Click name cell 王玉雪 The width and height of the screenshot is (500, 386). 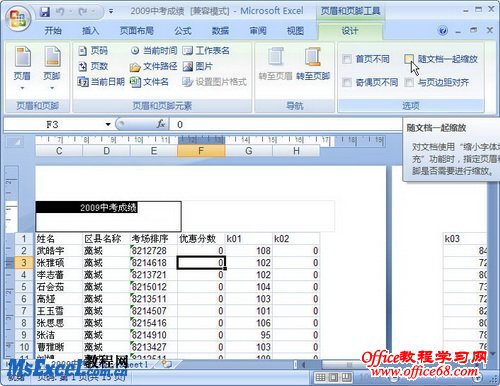click(59, 311)
